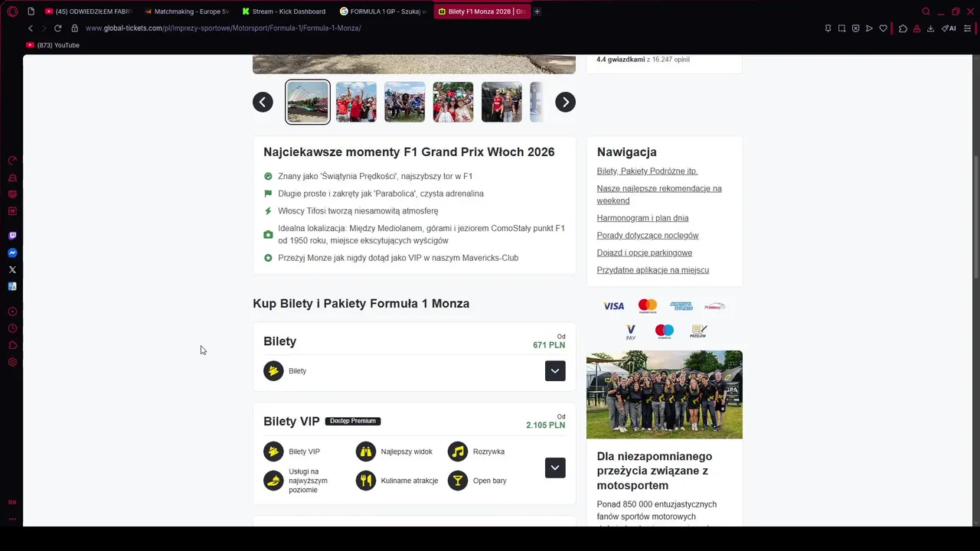The height and width of the screenshot is (551, 980).
Task: Click the address bar URL field
Action: pos(444,28)
